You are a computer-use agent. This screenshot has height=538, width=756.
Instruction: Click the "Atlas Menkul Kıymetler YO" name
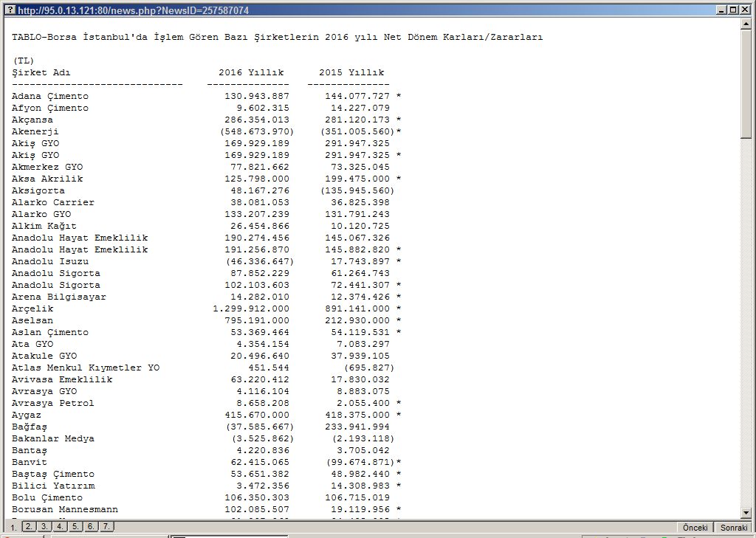[x=86, y=368]
